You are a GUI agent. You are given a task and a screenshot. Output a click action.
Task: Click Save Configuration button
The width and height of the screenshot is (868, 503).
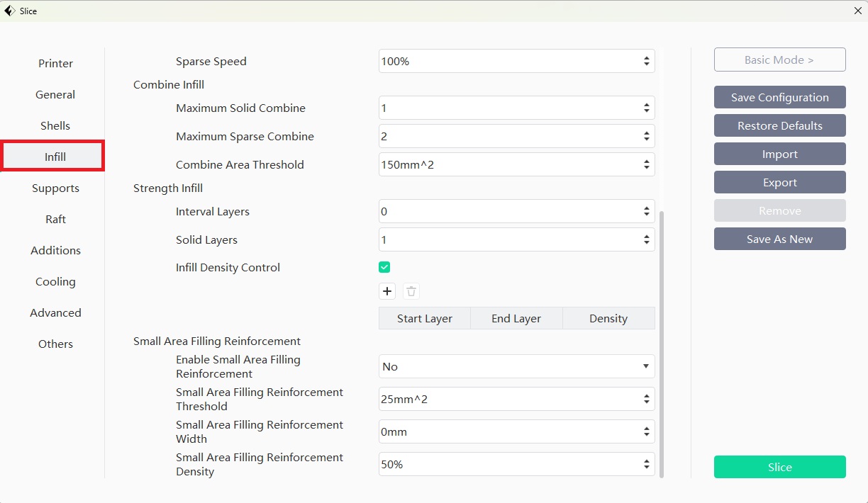[779, 98]
